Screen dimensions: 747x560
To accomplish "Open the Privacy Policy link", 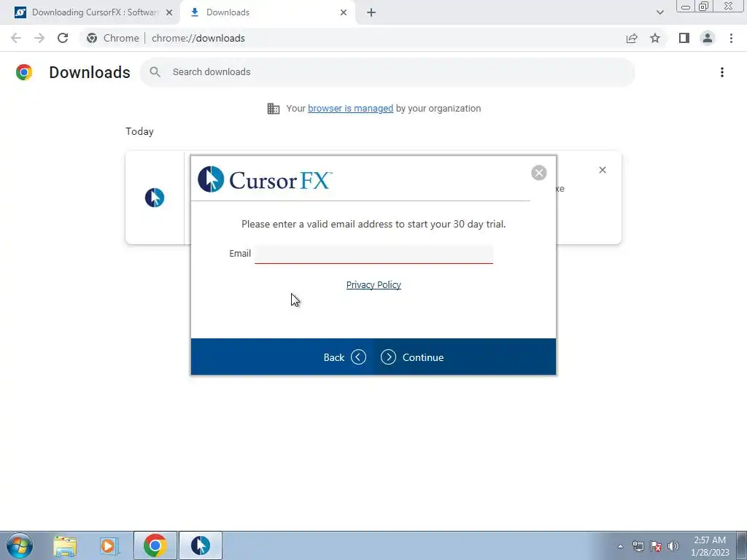I will (373, 285).
